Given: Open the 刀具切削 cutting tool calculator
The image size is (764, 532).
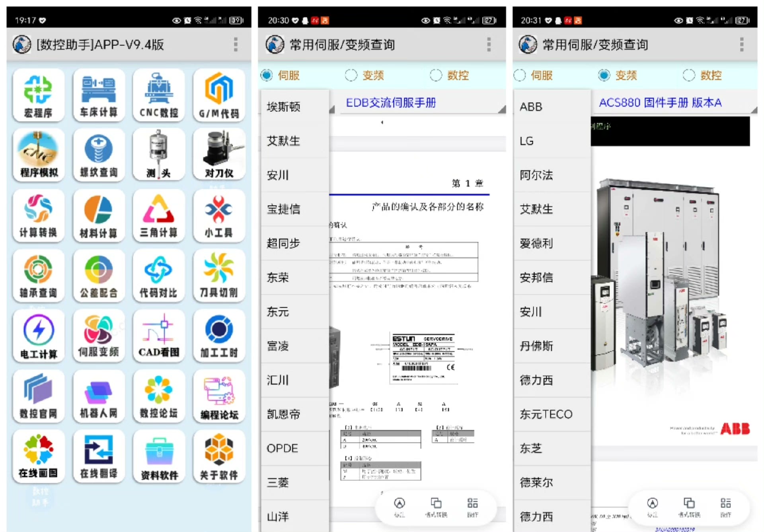Looking at the screenshot, I should [218, 276].
